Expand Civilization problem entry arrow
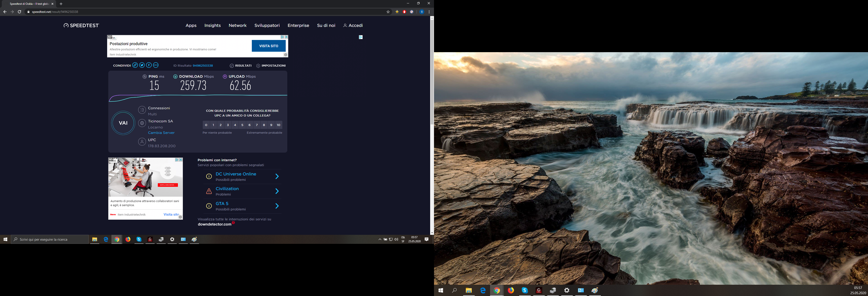The image size is (868, 296). pos(277,191)
